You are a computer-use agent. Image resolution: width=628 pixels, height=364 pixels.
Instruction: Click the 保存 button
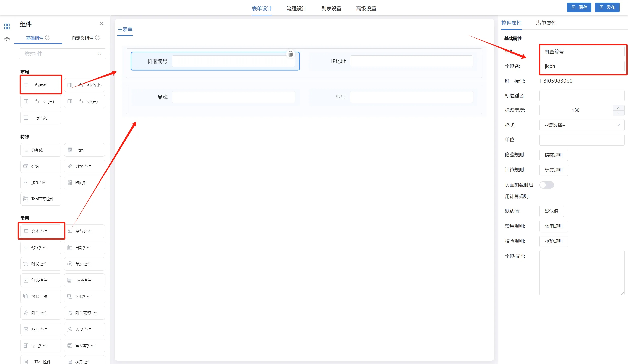[579, 7]
